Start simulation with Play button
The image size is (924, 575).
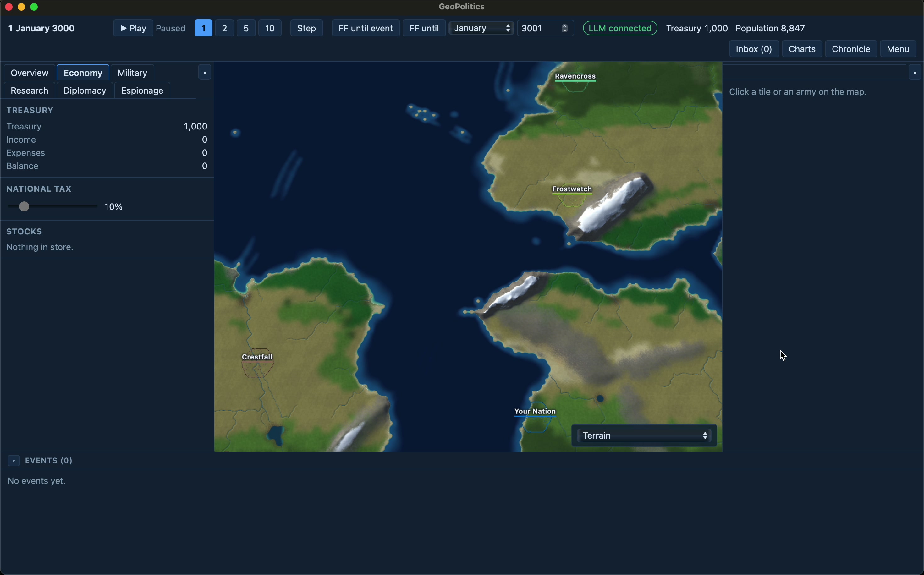tap(133, 28)
